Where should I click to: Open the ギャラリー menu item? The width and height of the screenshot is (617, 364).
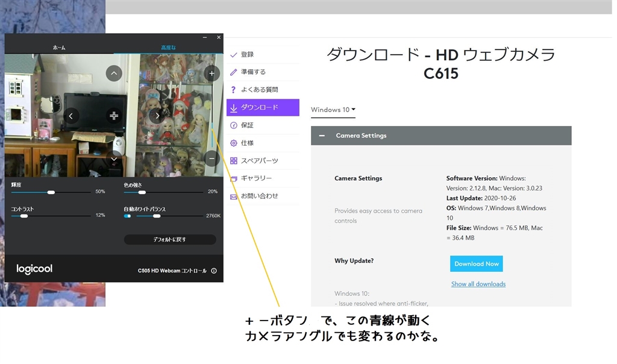tap(263, 178)
